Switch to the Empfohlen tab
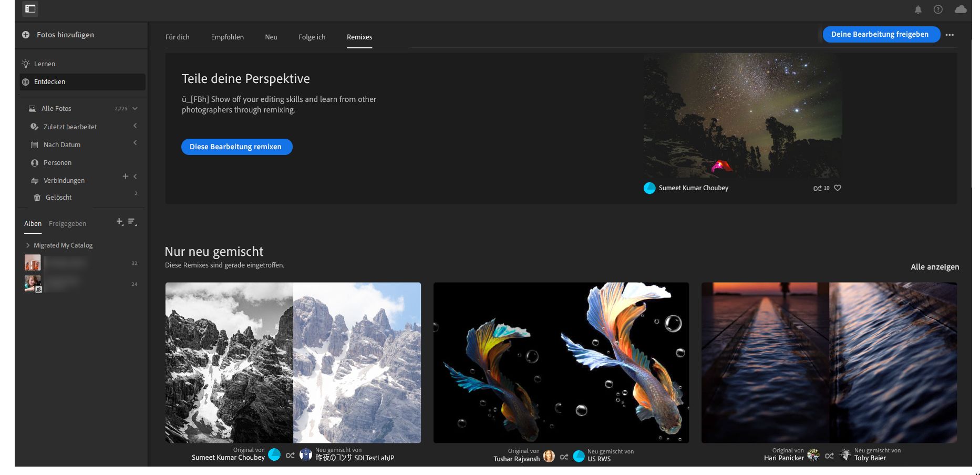The height and width of the screenshot is (475, 980). click(x=228, y=37)
